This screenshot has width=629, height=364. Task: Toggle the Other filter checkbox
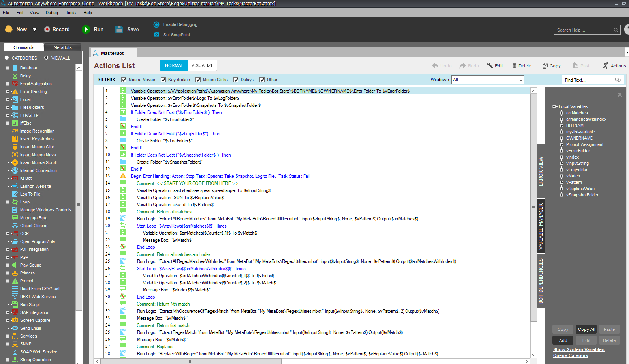point(262,80)
